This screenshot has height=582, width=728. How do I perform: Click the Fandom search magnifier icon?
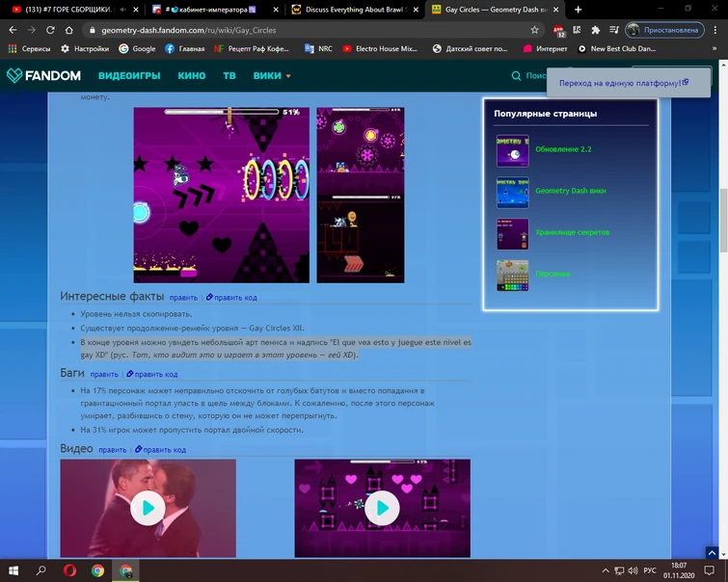(516, 76)
